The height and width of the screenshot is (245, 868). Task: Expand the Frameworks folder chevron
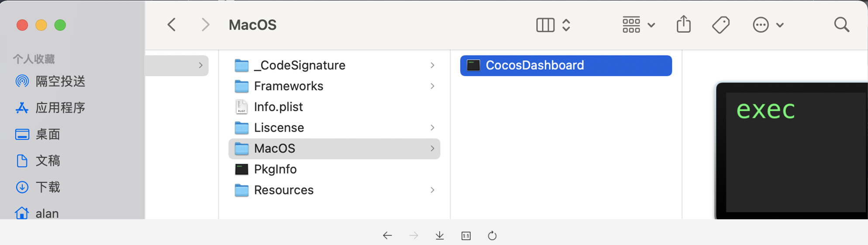tap(432, 86)
